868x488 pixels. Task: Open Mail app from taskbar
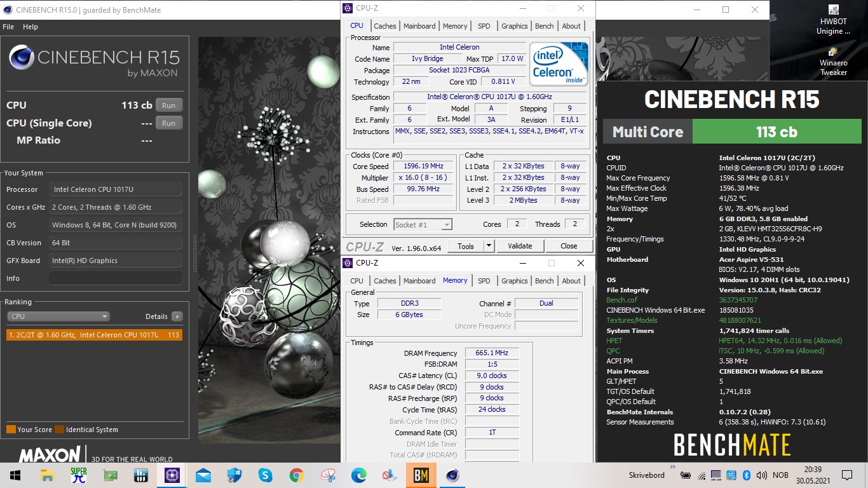coord(203,475)
